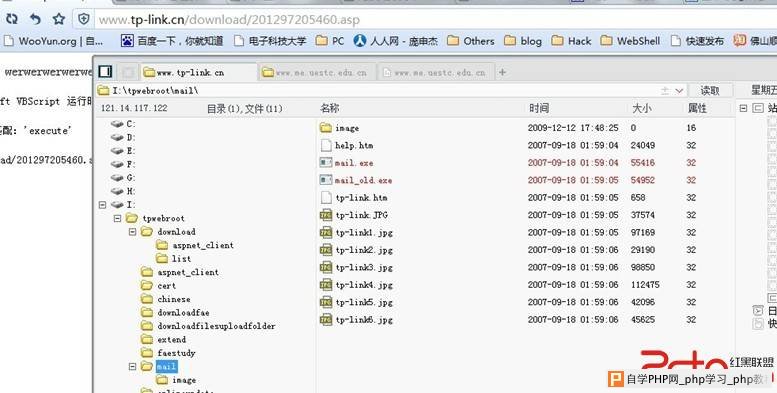Viewport: 777px width, 393px height.
Task: Collapse download folder tree node
Action: pos(132,231)
